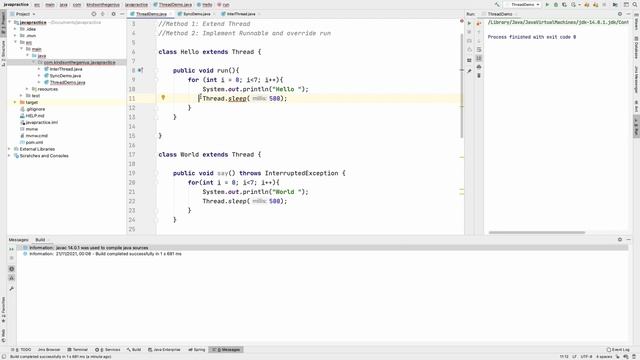Expand the Scratches and Consoles node

click(x=9, y=156)
